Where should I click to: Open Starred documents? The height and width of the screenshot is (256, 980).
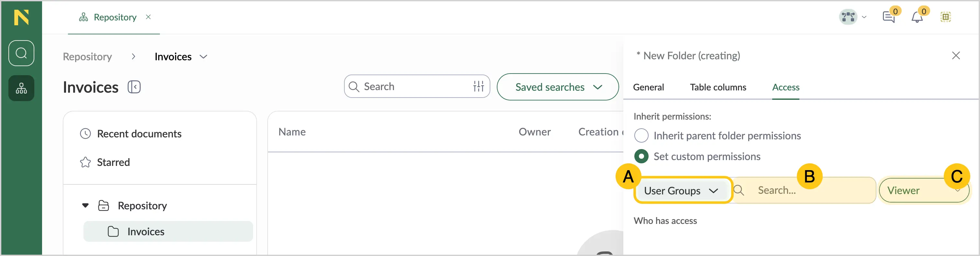click(105, 162)
